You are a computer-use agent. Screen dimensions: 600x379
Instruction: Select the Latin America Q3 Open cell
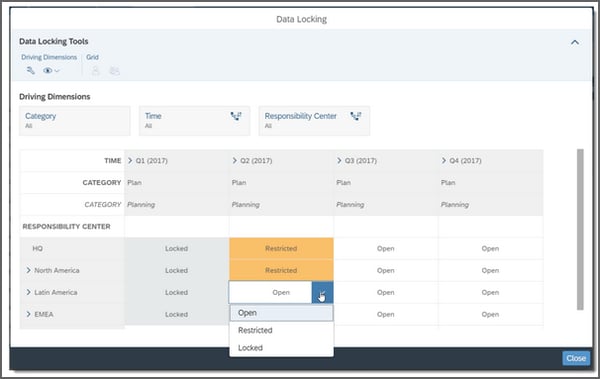[386, 292]
